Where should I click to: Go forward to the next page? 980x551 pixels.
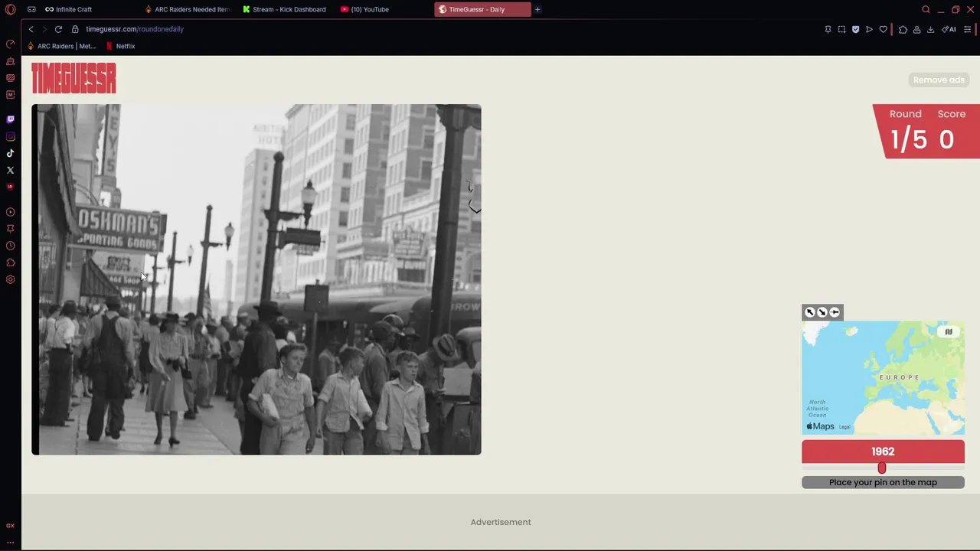click(44, 29)
